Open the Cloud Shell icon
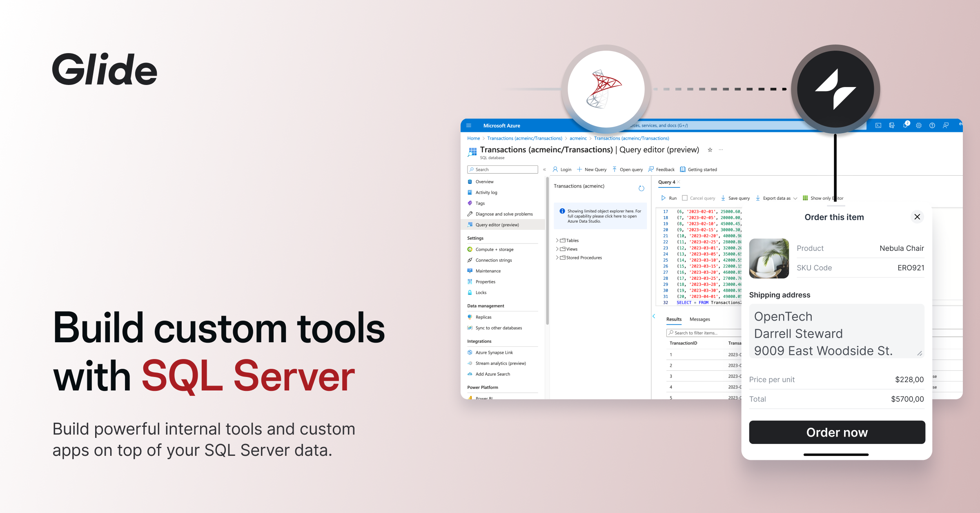 [x=878, y=125]
